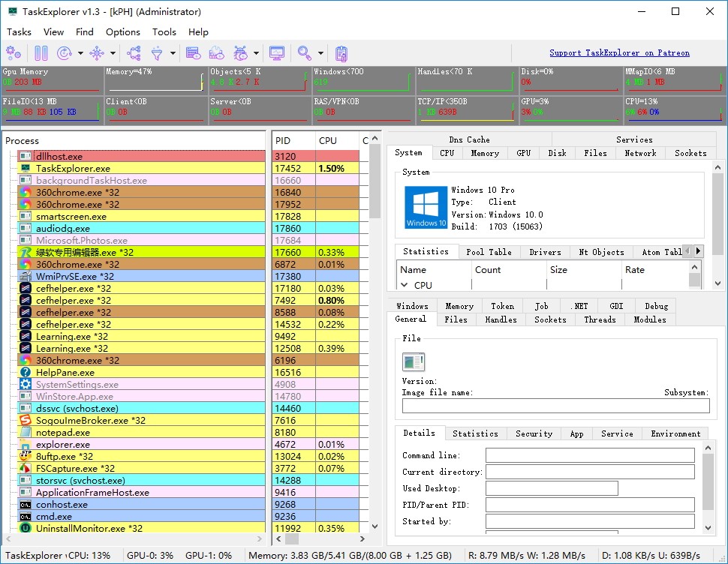Click the gears settings icon in the toolbar
Screen dimensions: 728x564
14,53
